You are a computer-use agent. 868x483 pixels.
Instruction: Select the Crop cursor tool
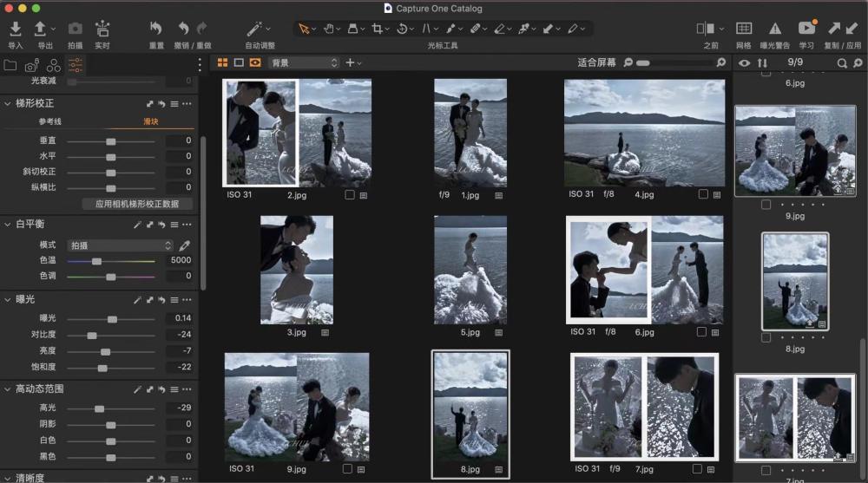(x=378, y=29)
